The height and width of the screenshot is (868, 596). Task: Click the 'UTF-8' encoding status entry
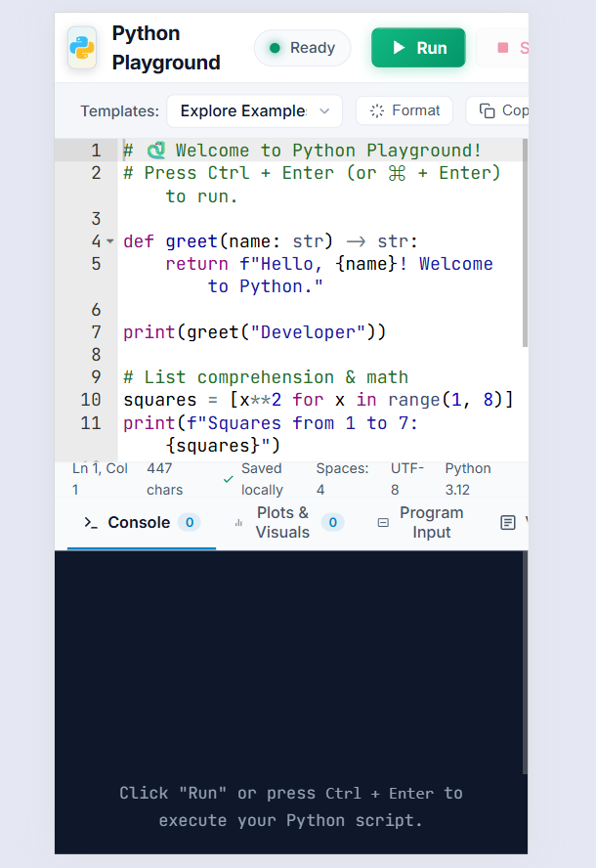pos(407,479)
